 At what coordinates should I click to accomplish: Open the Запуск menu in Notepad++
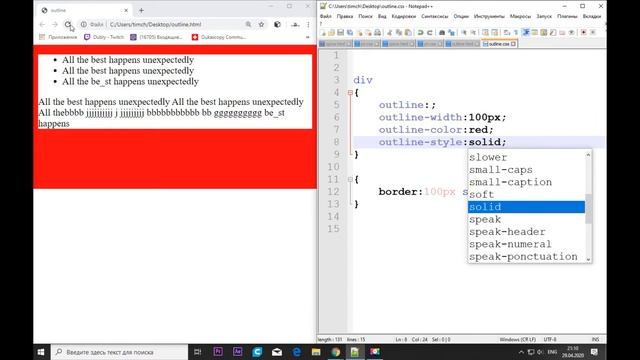(544, 16)
